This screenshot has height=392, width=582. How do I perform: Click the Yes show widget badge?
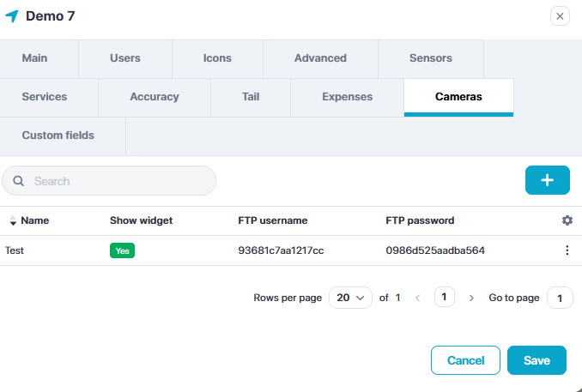tap(122, 250)
